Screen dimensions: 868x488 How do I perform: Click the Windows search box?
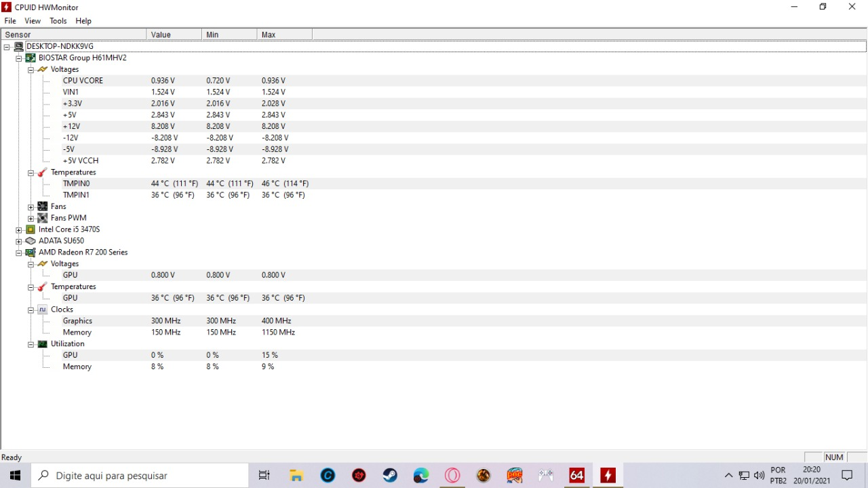[140, 476]
